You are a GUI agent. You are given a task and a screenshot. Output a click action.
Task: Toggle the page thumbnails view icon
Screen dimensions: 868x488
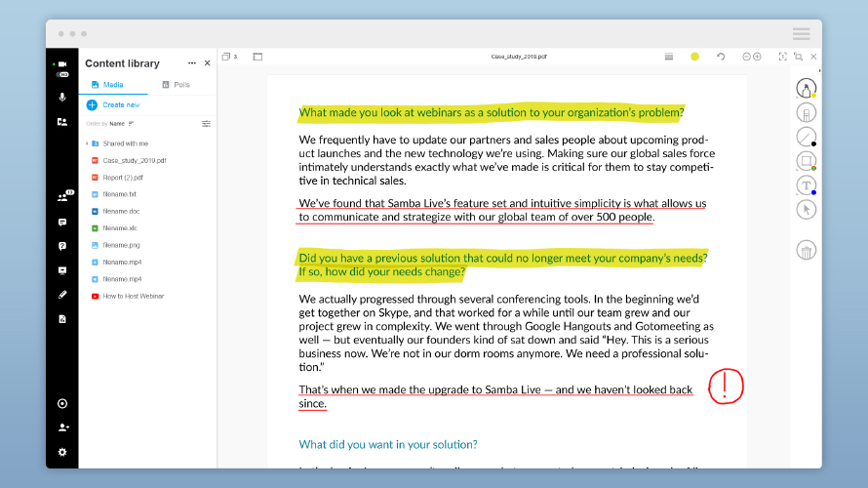257,57
